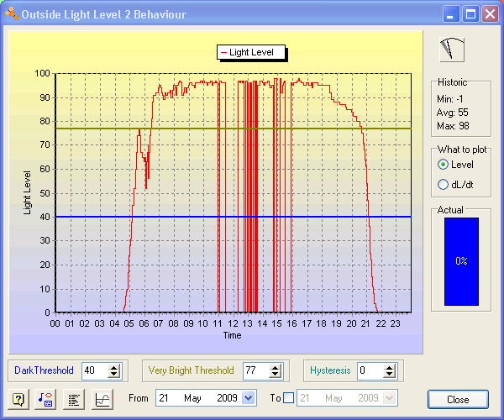
Task: Click the DarkThreshold value field
Action: [x=92, y=370]
